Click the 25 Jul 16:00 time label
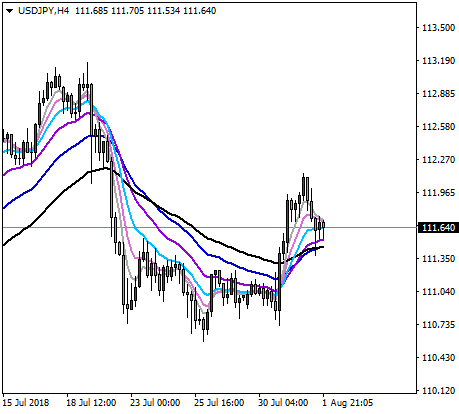 [x=219, y=403]
